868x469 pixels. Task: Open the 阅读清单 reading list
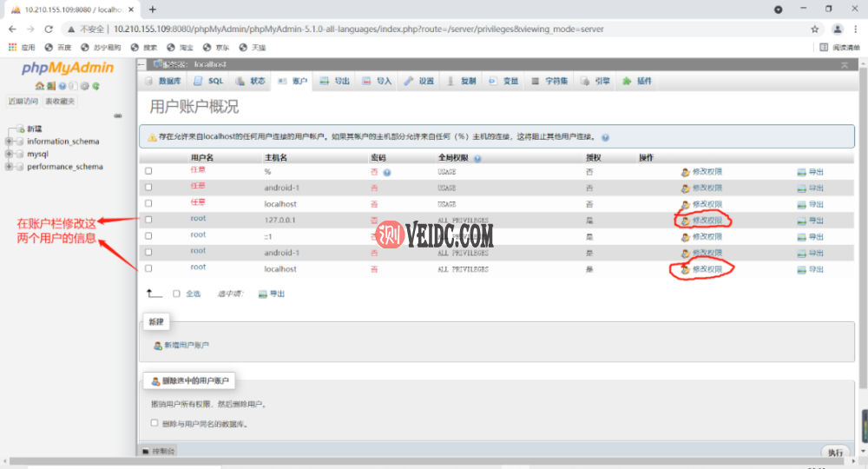pos(839,48)
